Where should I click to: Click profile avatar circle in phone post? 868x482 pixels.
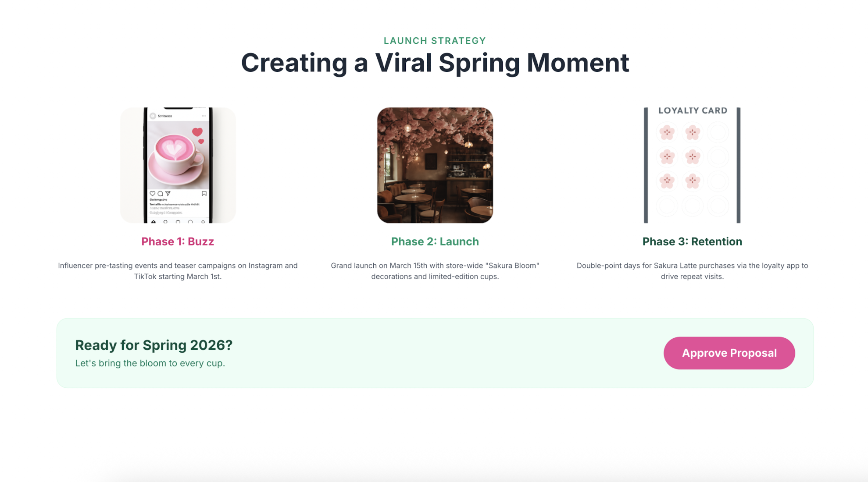click(x=153, y=116)
